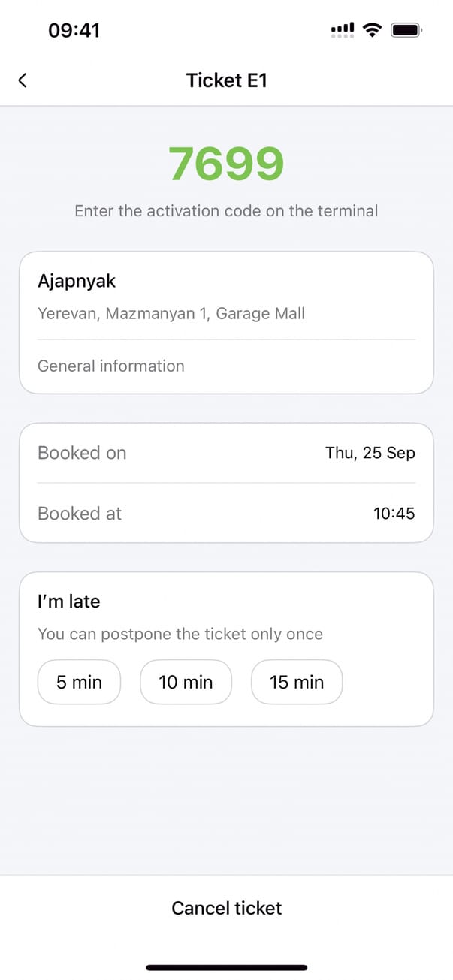Tap the I'm late section heading
453x980 pixels.
(x=68, y=602)
